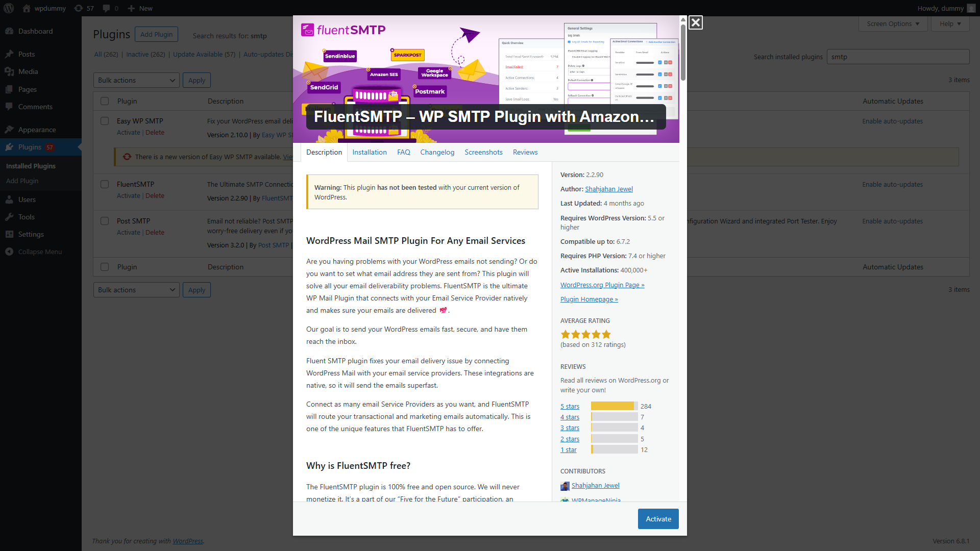Switch to the Screenshots tab

483,152
